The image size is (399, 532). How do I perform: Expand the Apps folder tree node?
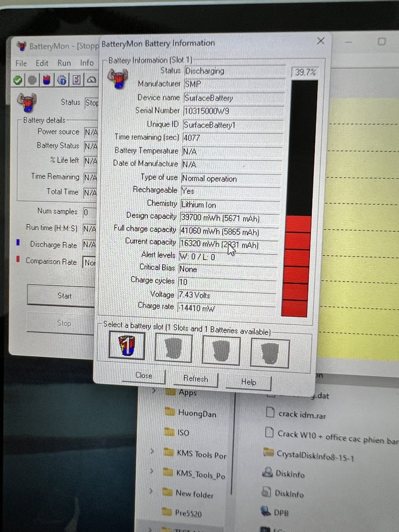[154, 392]
